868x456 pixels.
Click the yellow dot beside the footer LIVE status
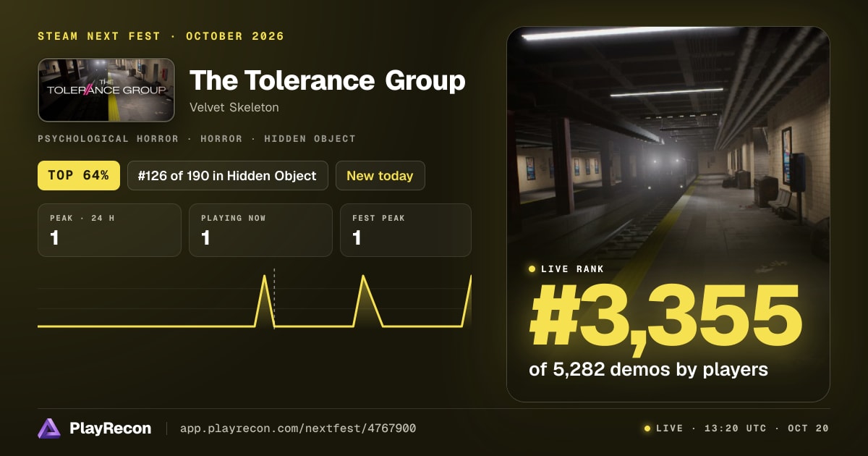click(x=647, y=428)
